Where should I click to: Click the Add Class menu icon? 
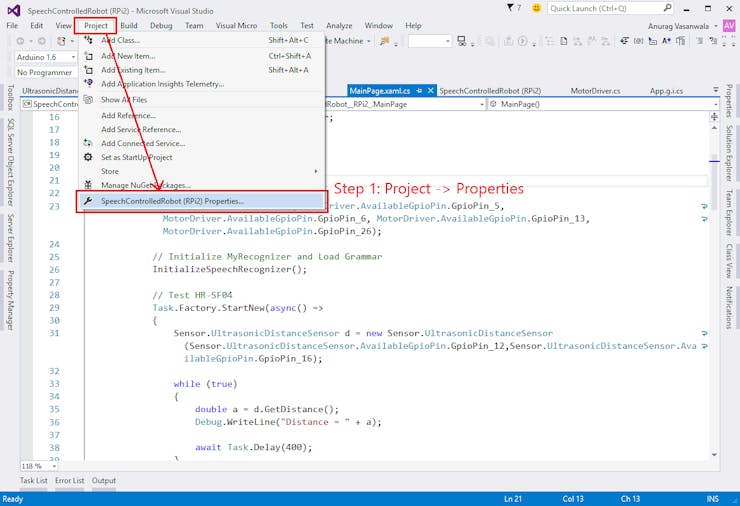(x=88, y=40)
